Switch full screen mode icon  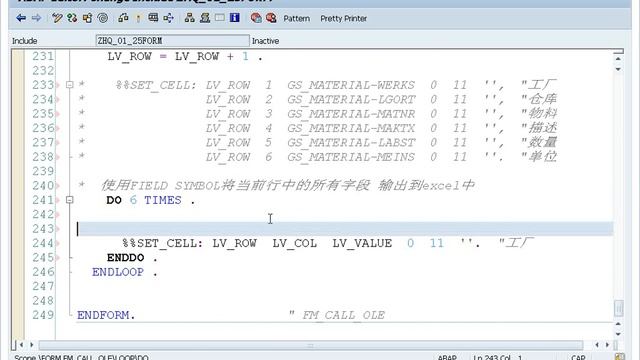pyautogui.click(x=220, y=18)
